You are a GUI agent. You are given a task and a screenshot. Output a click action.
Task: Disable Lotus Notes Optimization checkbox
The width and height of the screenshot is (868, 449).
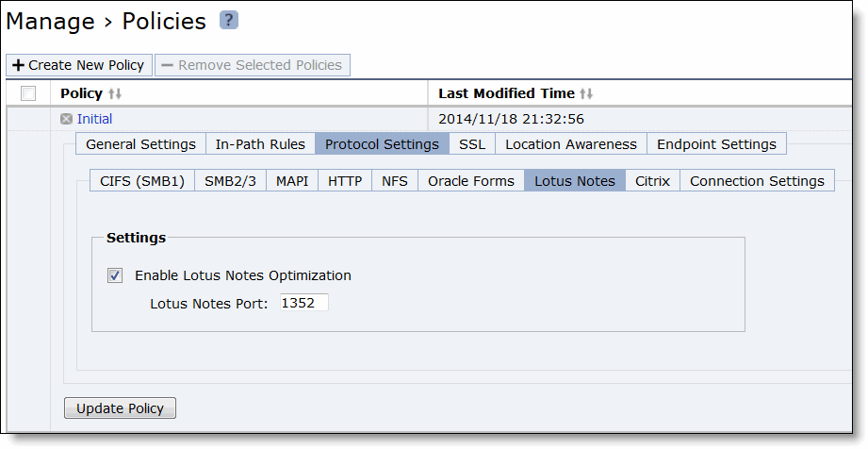coord(115,275)
